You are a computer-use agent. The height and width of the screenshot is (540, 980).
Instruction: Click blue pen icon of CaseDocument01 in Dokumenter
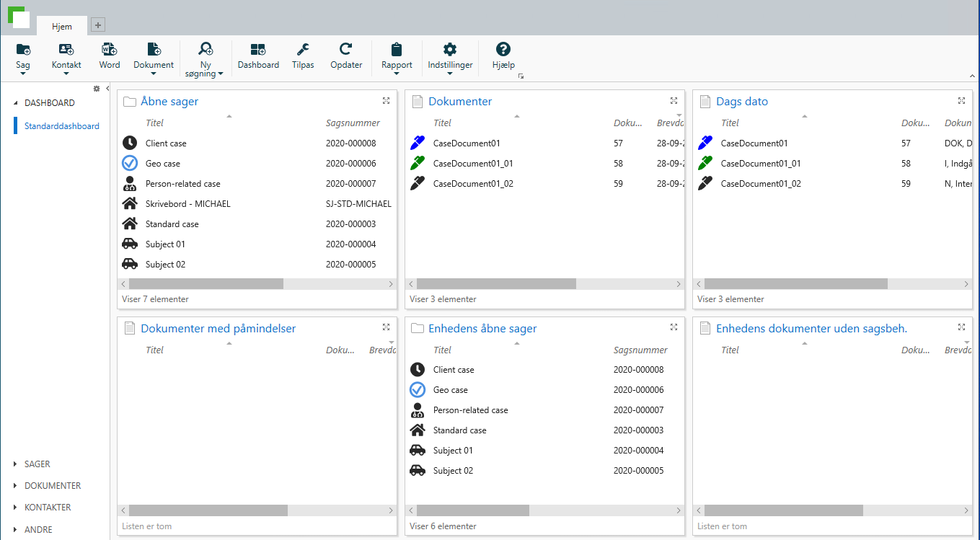(x=418, y=143)
